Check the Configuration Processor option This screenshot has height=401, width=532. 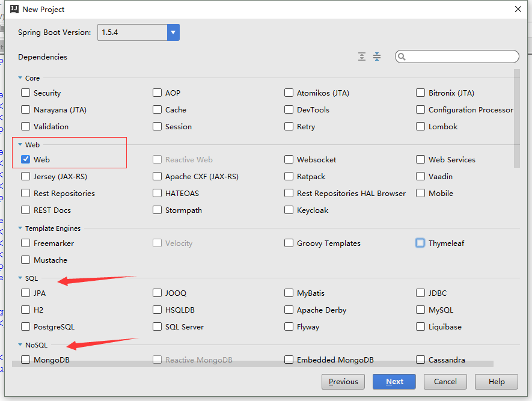(420, 109)
